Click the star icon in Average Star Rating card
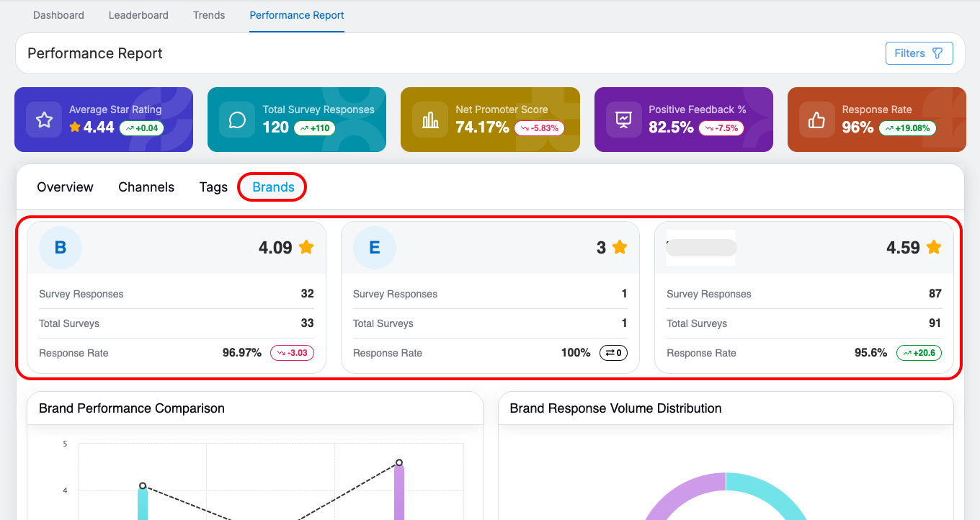980x520 pixels. coord(44,120)
